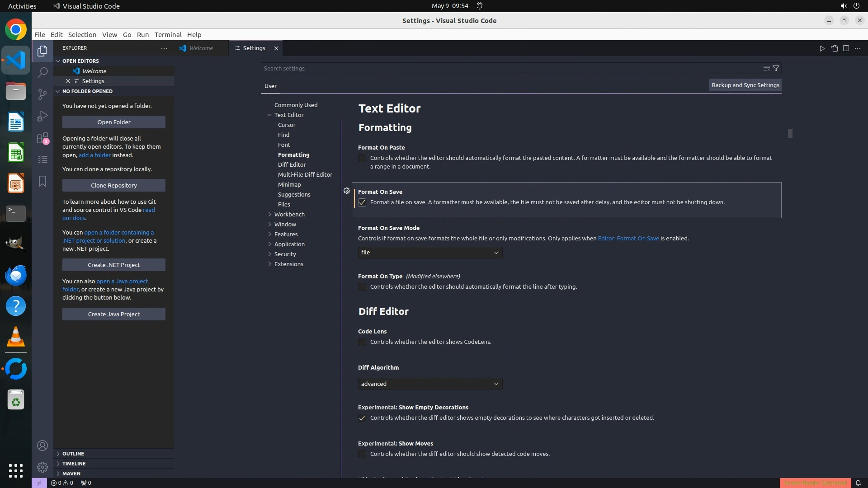Click gear icon beside Format On Save
This screenshot has height=488, width=868.
tap(347, 191)
